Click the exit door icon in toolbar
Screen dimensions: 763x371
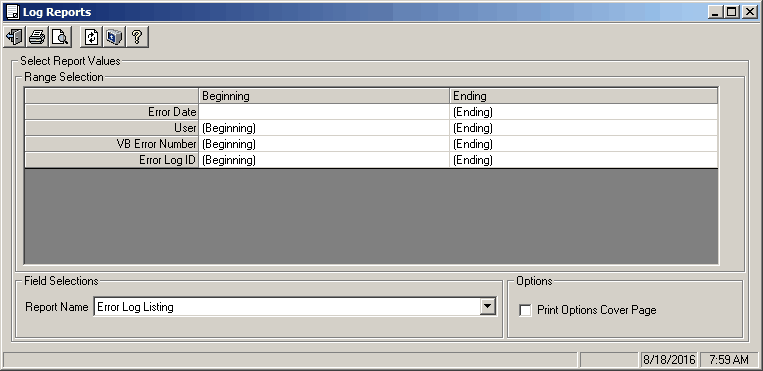(x=15, y=37)
